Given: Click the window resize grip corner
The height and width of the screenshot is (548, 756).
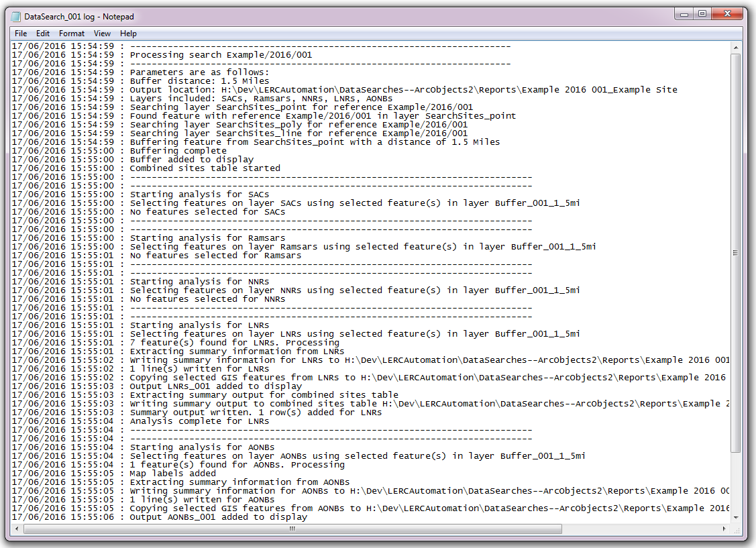Looking at the screenshot, I should (x=737, y=530).
